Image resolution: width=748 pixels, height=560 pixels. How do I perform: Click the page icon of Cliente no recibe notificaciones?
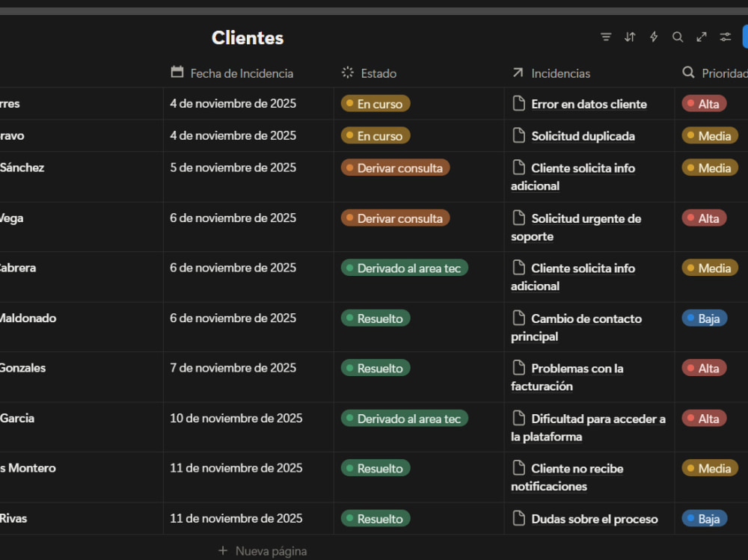[518, 468]
